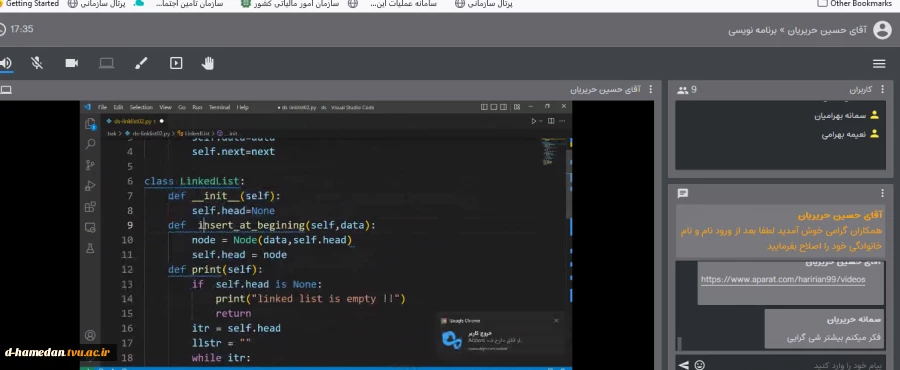
Task: Mute the speaker audio icon
Action: pos(5,63)
